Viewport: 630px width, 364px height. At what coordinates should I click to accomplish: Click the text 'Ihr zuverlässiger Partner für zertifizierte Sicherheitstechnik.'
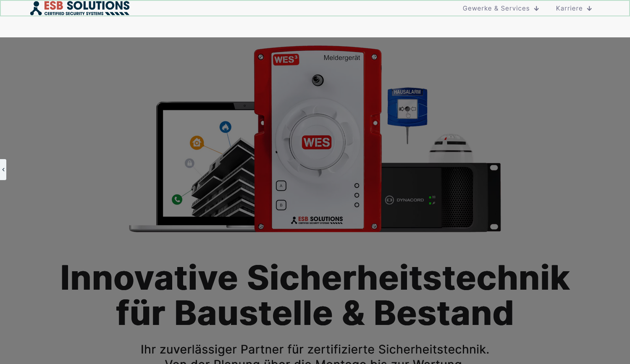(x=315, y=349)
